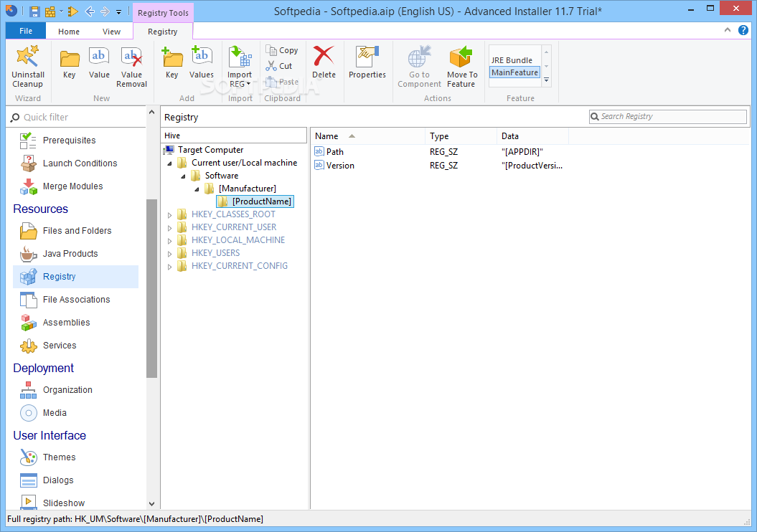This screenshot has width=757, height=532.
Task: Open the Assemblies page
Action: 66,323
